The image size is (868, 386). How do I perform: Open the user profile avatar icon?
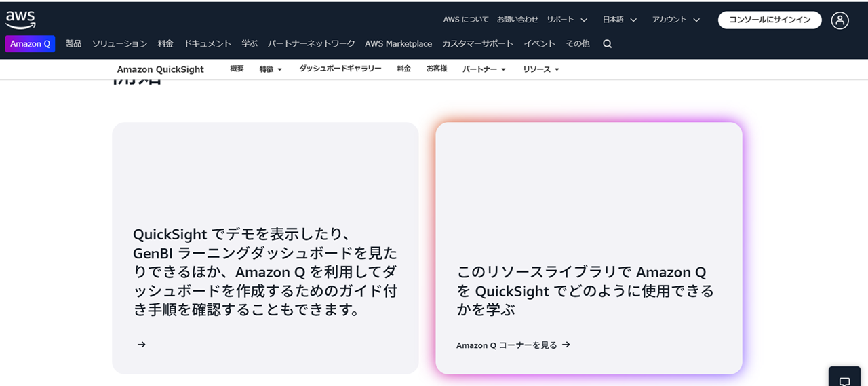(x=840, y=20)
